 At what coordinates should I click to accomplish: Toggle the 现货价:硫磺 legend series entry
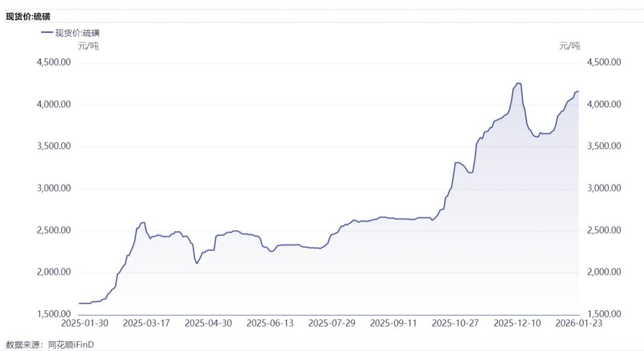pos(70,33)
